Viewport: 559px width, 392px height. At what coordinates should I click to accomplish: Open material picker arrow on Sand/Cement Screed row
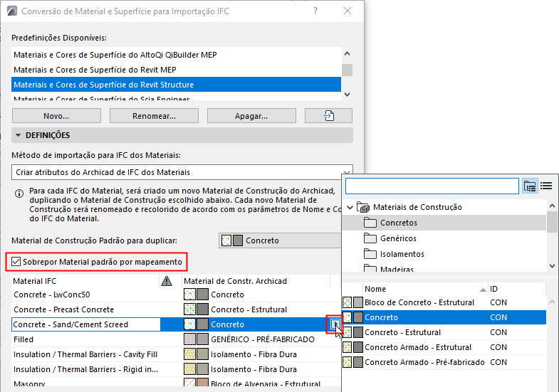[335, 324]
